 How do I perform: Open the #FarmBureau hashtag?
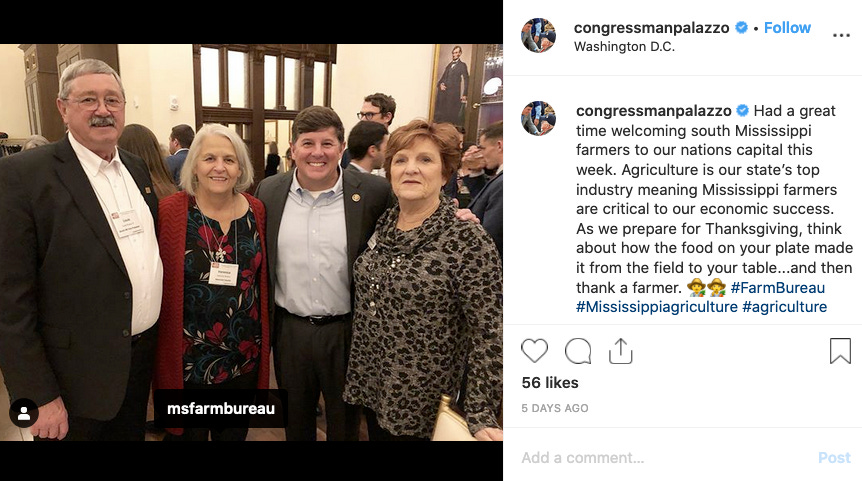pyautogui.click(x=777, y=288)
